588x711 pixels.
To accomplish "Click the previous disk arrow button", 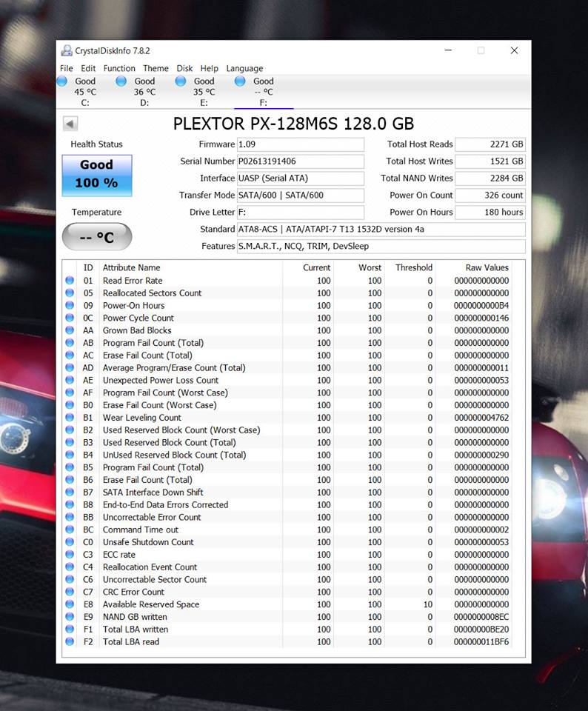I will coord(70,124).
